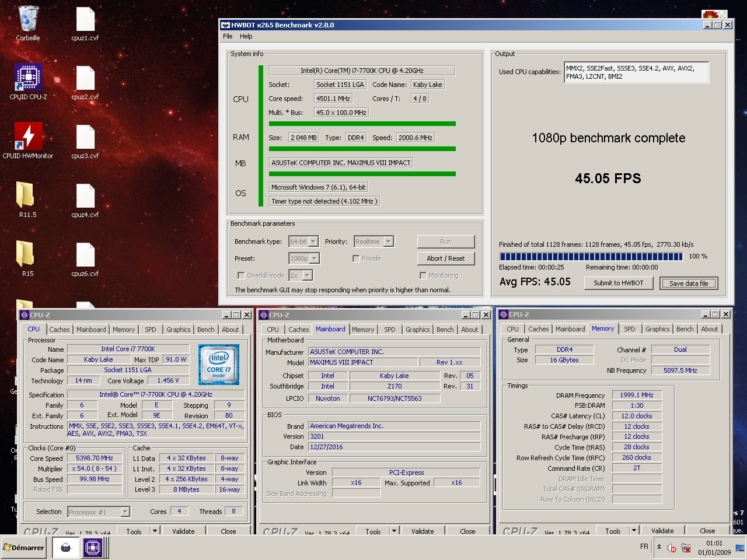Image resolution: width=747 pixels, height=560 pixels.
Task: Click the Abort / Reset button
Action: (x=446, y=258)
